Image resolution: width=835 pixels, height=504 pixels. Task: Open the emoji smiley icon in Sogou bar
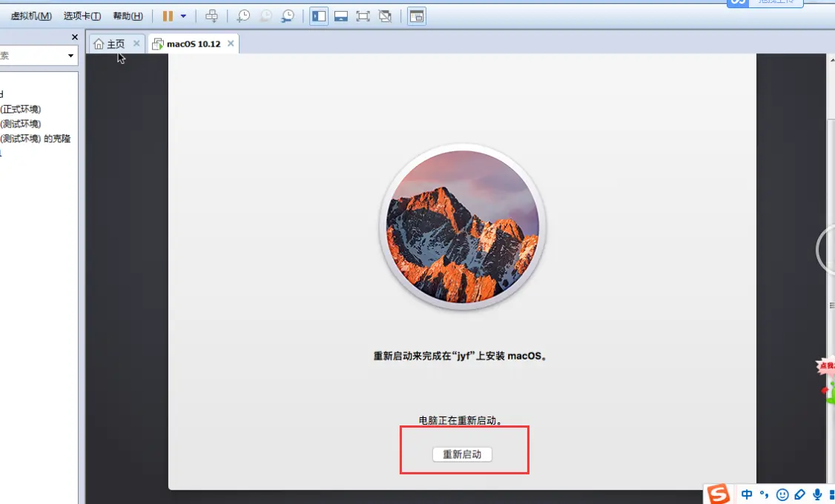[782, 495]
